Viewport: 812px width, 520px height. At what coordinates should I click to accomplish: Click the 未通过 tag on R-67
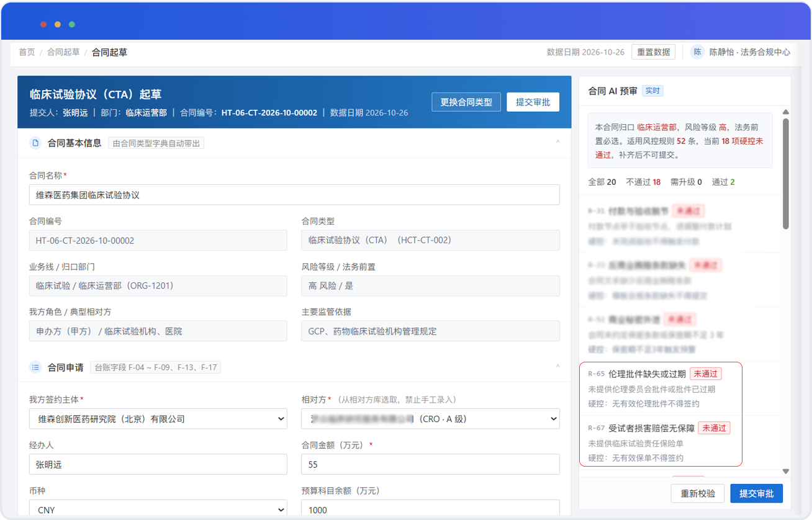(x=714, y=428)
